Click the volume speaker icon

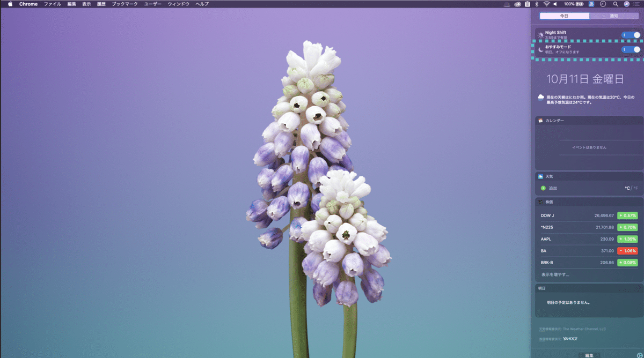coord(556,4)
